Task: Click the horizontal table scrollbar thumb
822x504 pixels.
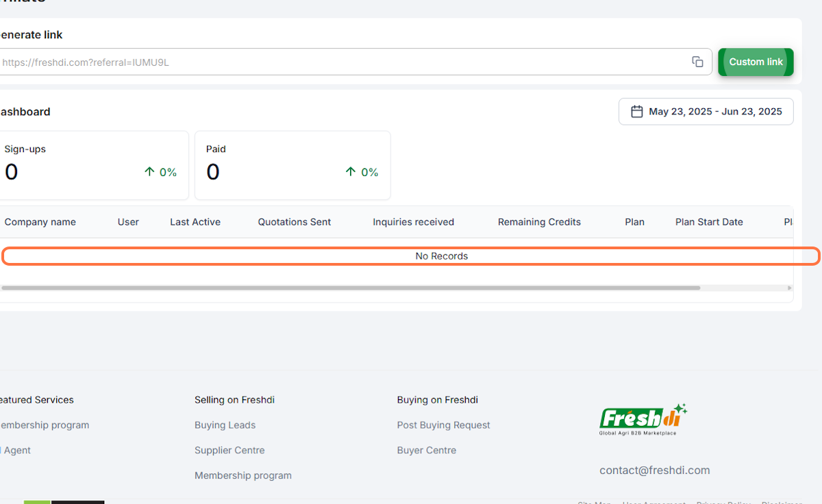Action: coord(349,288)
